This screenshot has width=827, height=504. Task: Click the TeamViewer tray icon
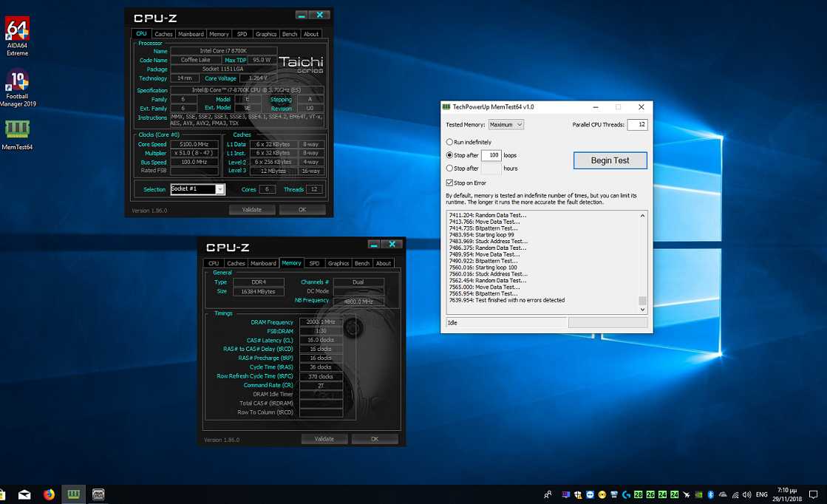click(591, 494)
